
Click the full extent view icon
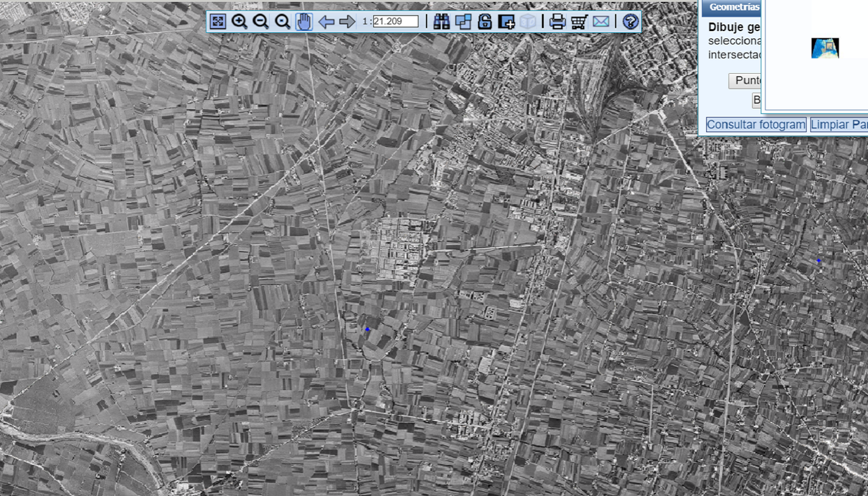pyautogui.click(x=218, y=22)
